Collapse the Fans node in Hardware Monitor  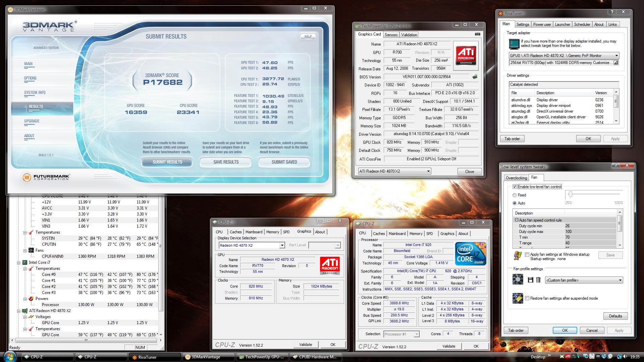pos(25,250)
